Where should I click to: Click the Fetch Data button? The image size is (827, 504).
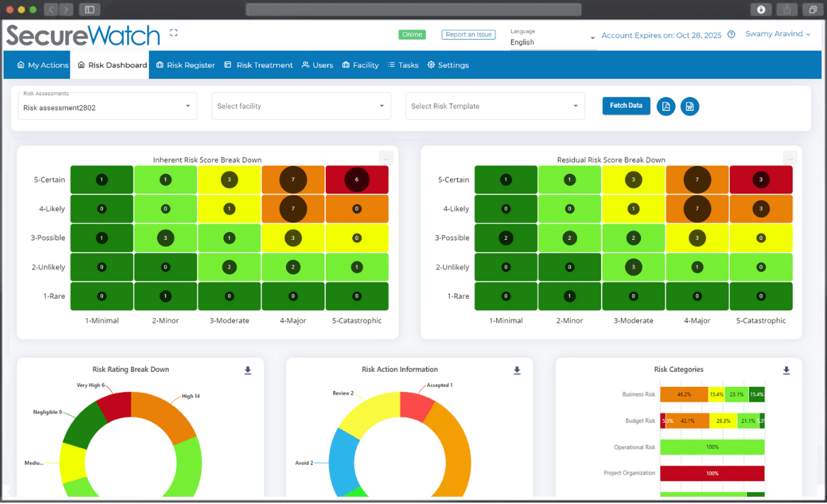(x=625, y=105)
